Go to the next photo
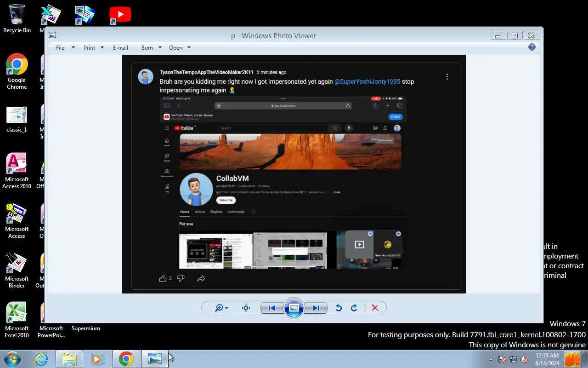 (x=316, y=308)
